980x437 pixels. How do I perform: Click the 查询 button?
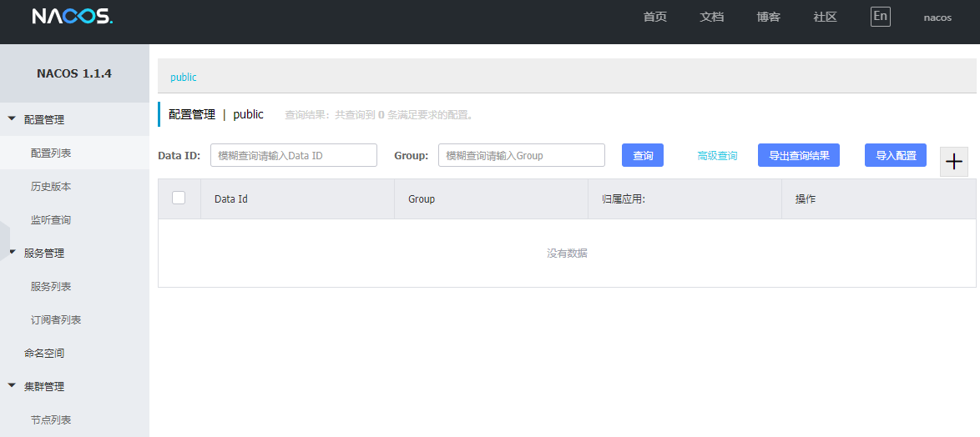643,155
